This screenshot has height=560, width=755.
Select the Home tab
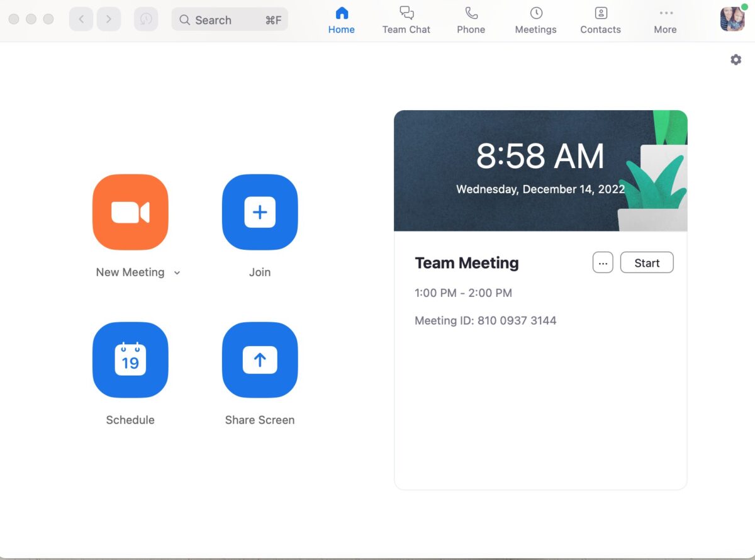pyautogui.click(x=342, y=20)
